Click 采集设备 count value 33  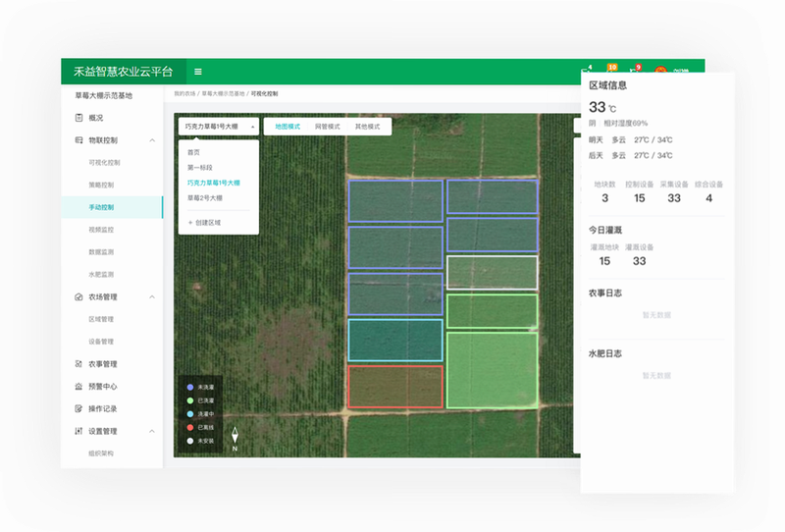pos(674,198)
